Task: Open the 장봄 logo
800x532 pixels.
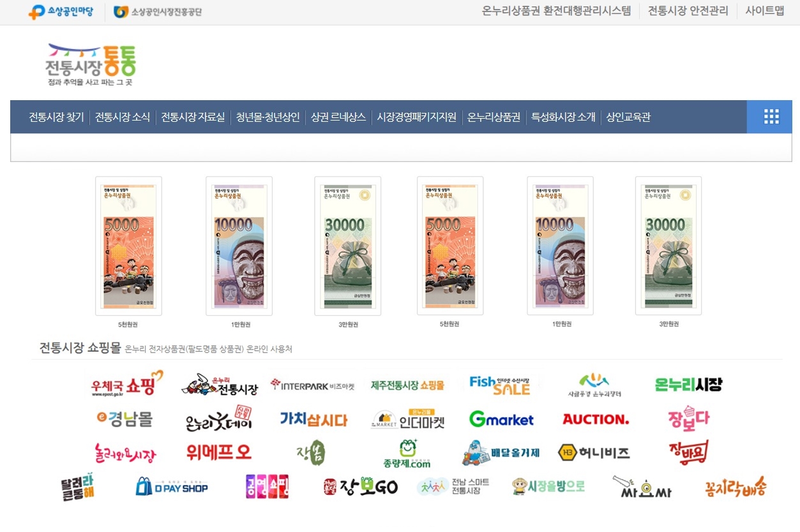Action: point(311,452)
